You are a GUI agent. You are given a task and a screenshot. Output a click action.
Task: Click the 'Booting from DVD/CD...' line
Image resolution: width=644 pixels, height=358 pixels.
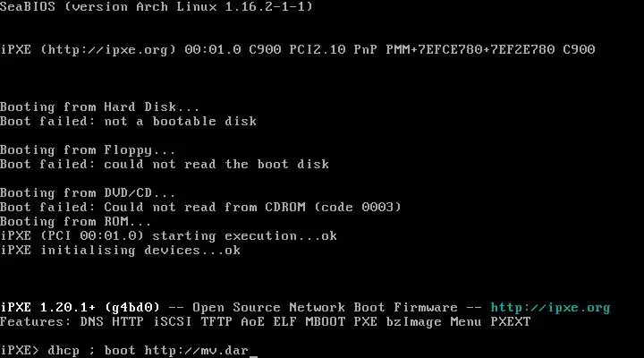click(88, 192)
